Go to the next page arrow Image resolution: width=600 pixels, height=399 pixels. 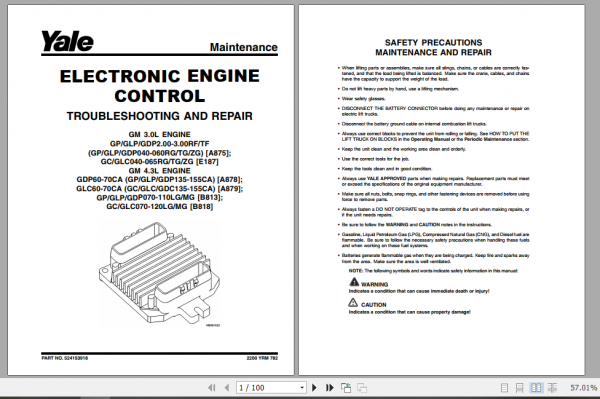[x=314, y=388]
